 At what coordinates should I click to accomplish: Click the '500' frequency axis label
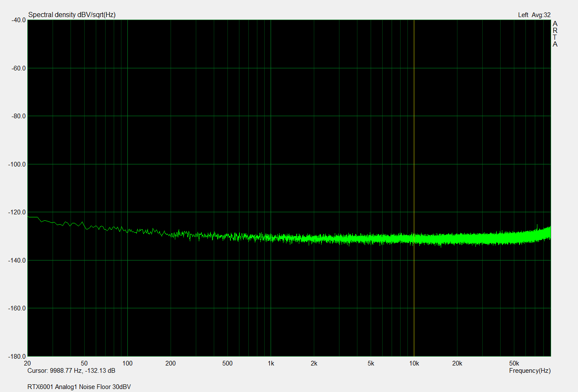tap(227, 363)
